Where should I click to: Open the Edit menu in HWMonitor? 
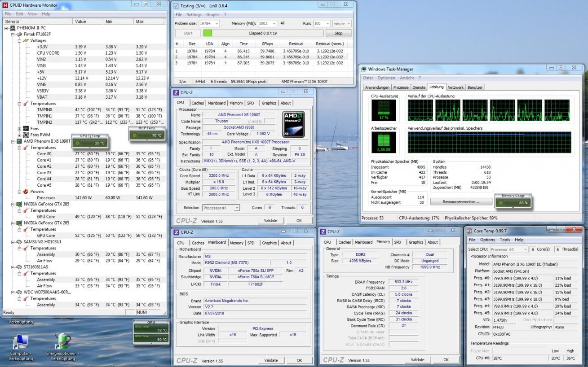(19, 14)
